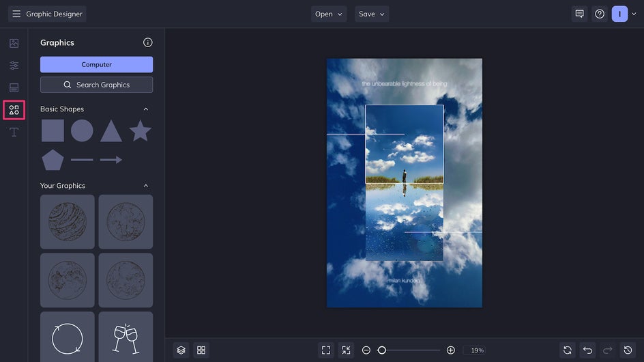Toggle the grid view icon

tap(201, 350)
